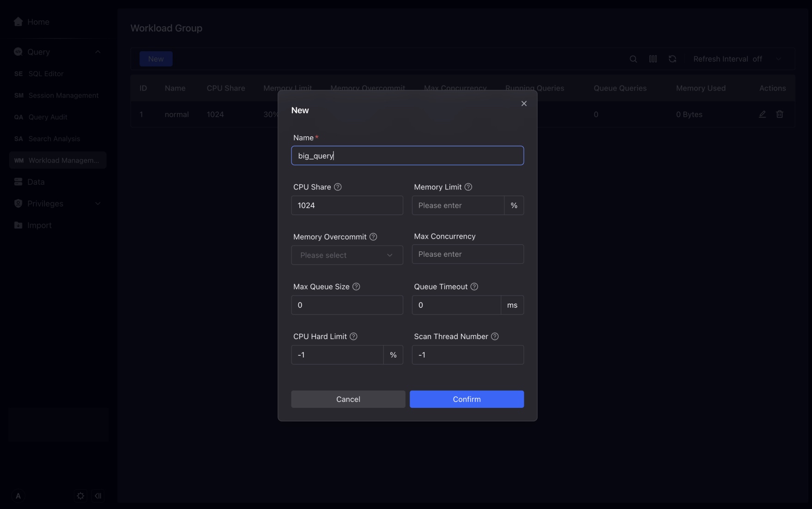The width and height of the screenshot is (812, 509).
Task: Click the Scan Thread Number help icon
Action: click(495, 337)
